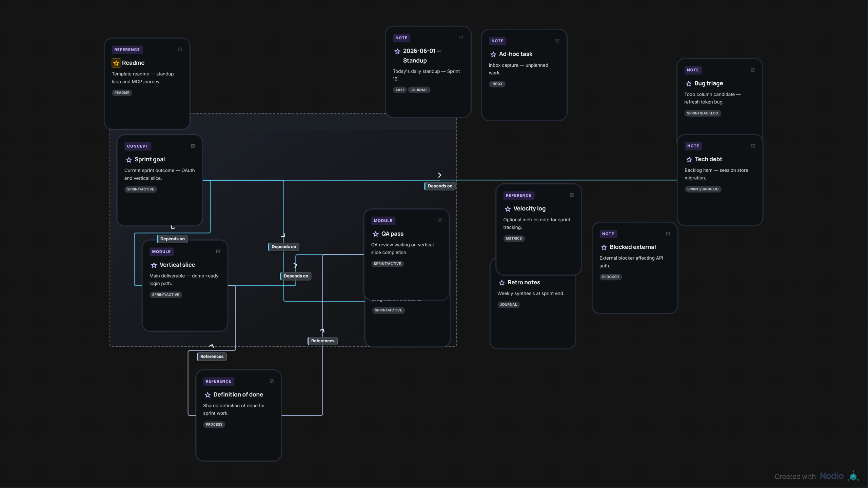Select 'References' label above Definition of done
The width and height of the screenshot is (868, 488).
pos(212,357)
